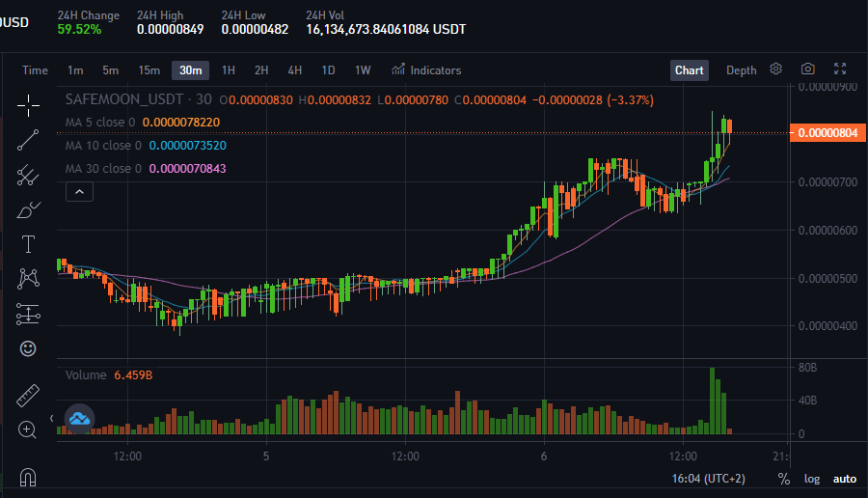Switch to the 15m timeframe
This screenshot has height=498, width=868.
149,70
